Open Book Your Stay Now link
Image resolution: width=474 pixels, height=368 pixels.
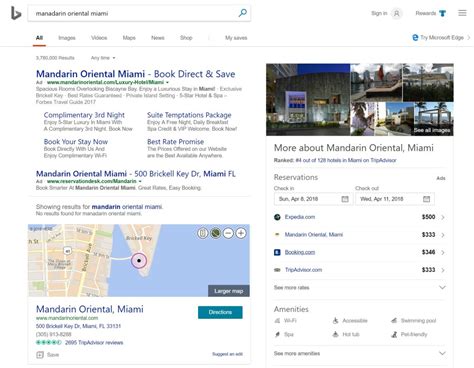76,142
